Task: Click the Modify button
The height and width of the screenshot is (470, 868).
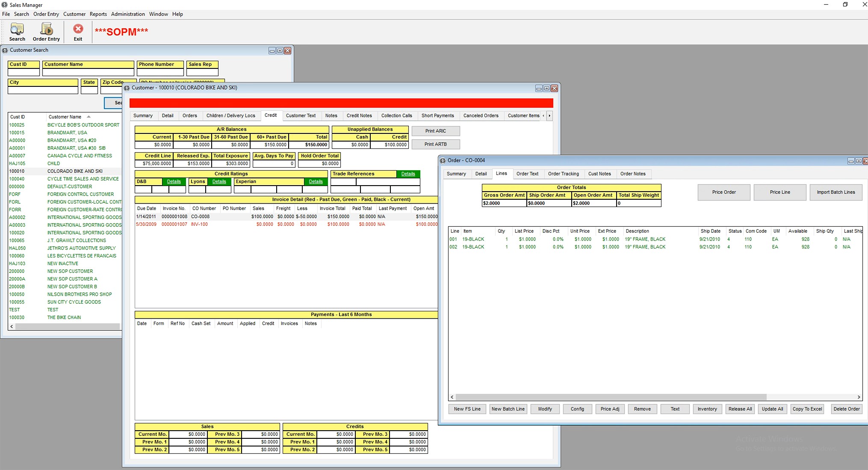Action: [545, 409]
